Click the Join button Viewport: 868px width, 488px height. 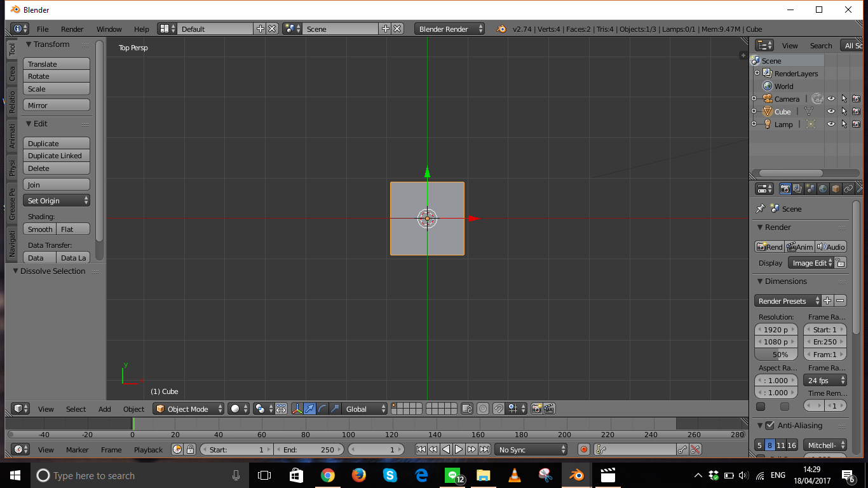57,184
